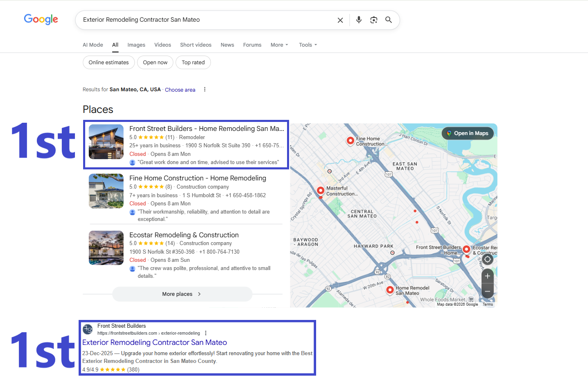Click Front Street Builders listing thumbnail photo
The height and width of the screenshot is (376, 588).
(106, 142)
